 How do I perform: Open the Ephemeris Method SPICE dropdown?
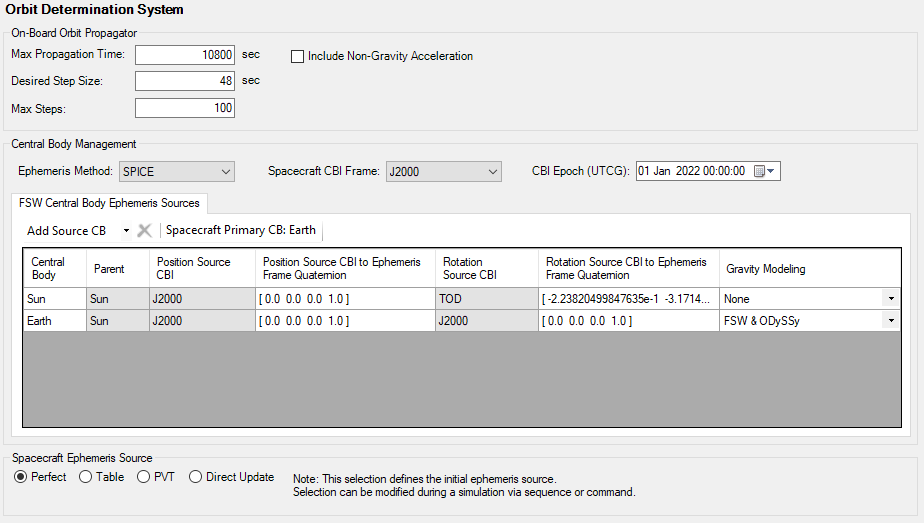click(176, 171)
